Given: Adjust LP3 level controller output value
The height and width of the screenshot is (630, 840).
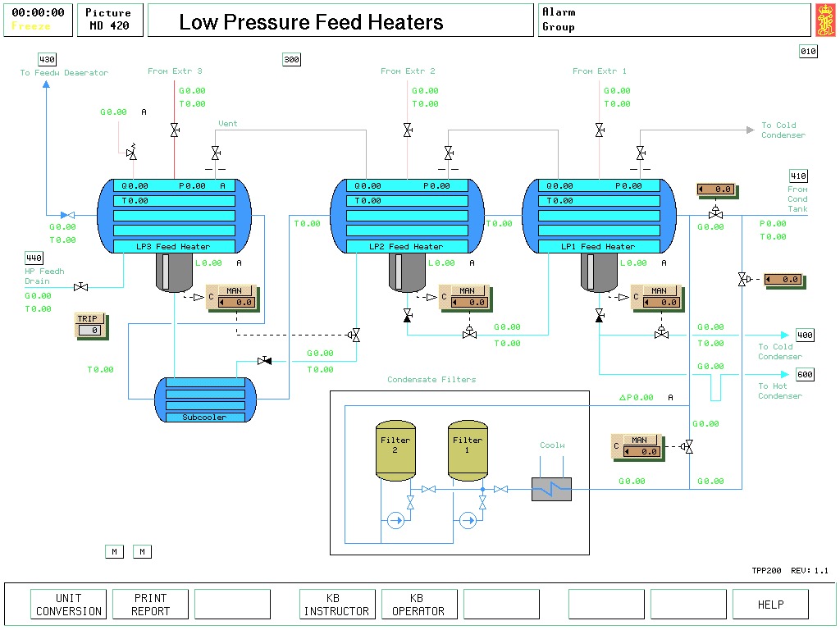Looking at the screenshot, I should click(x=236, y=303).
